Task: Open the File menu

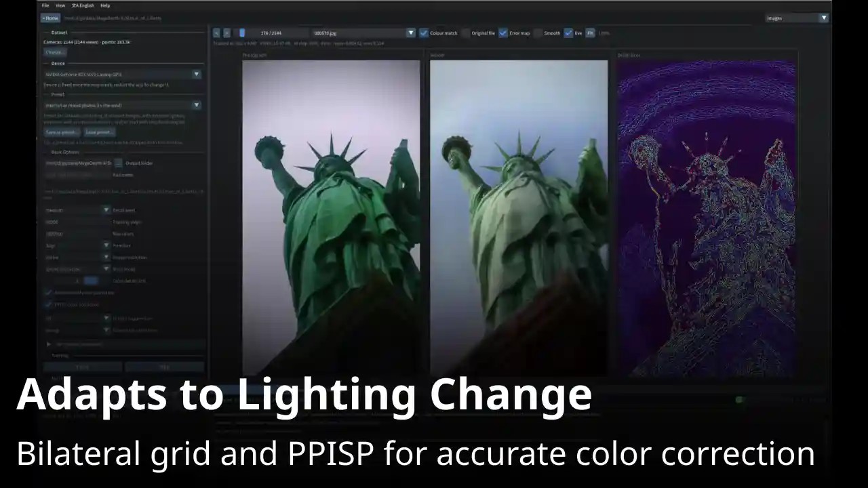Action: click(45, 5)
